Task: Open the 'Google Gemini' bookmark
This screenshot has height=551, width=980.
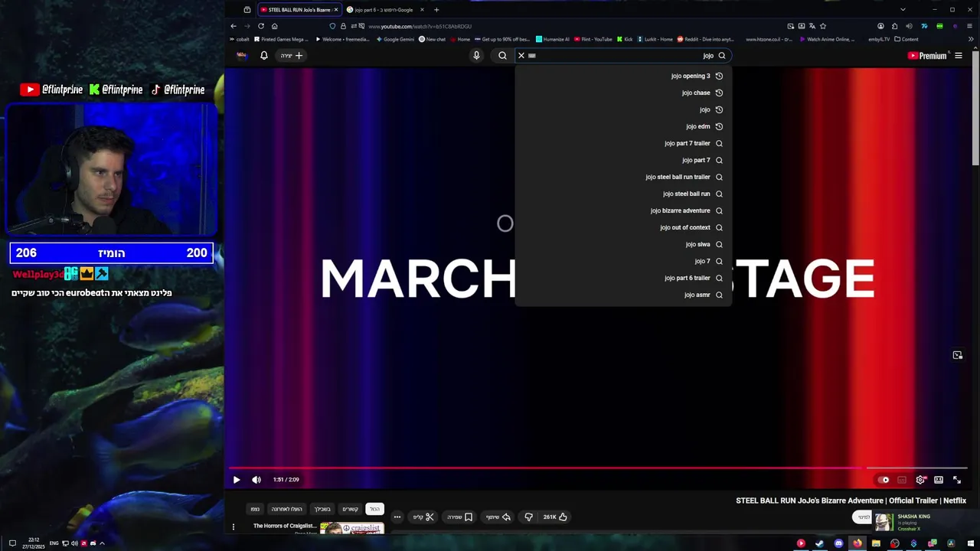Action: (x=395, y=39)
